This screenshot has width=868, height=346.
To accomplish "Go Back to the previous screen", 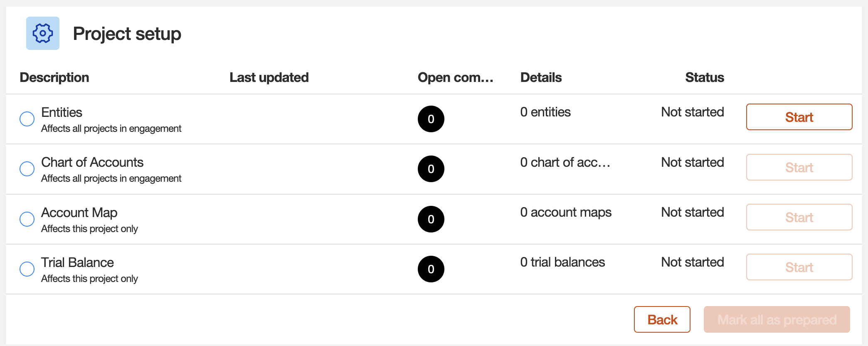I will coord(662,319).
